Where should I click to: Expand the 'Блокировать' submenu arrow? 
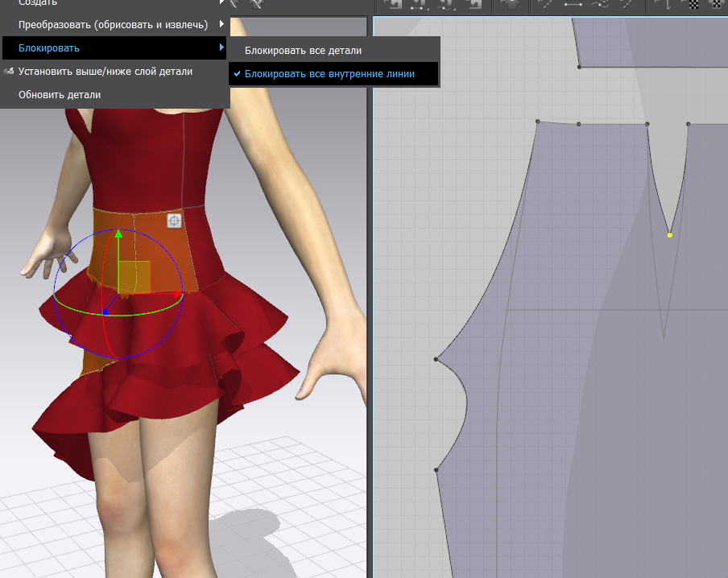pyautogui.click(x=221, y=49)
